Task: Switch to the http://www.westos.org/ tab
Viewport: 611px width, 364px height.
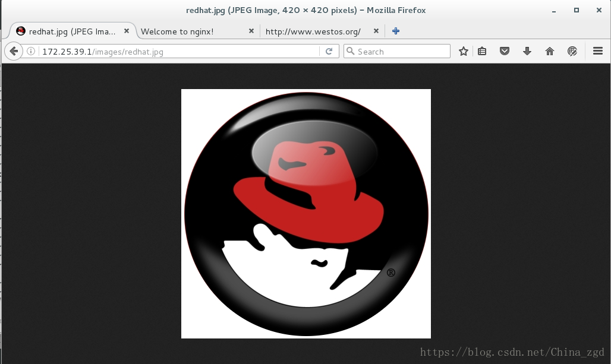Action: click(322, 31)
